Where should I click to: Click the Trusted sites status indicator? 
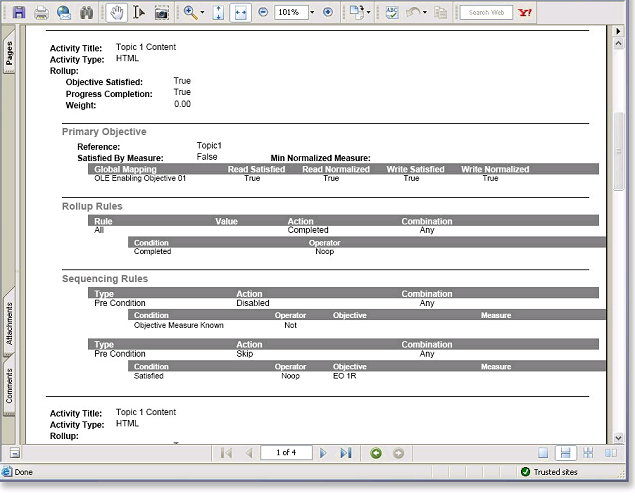(x=550, y=472)
